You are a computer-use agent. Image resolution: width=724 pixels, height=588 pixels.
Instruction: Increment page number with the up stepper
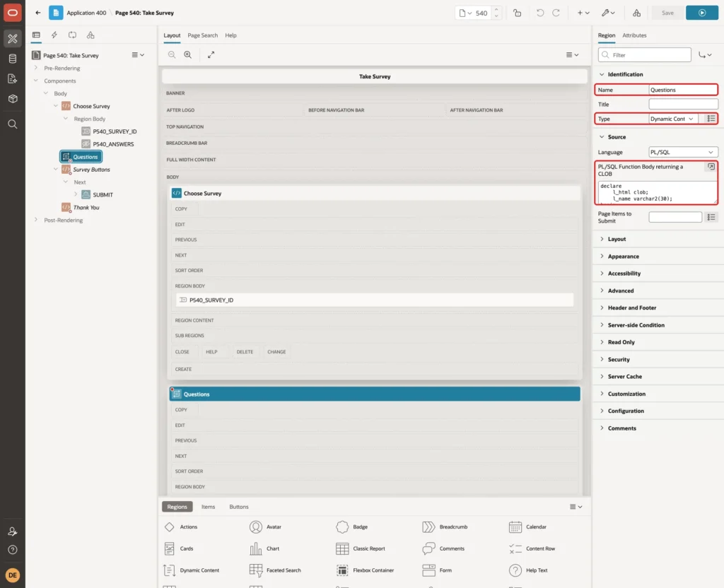[x=496, y=9]
